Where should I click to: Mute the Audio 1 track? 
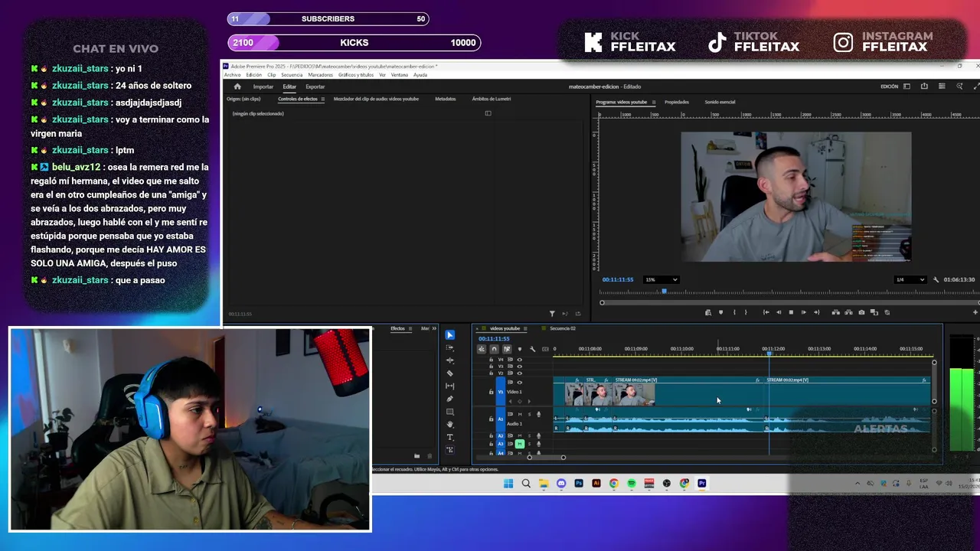520,415
